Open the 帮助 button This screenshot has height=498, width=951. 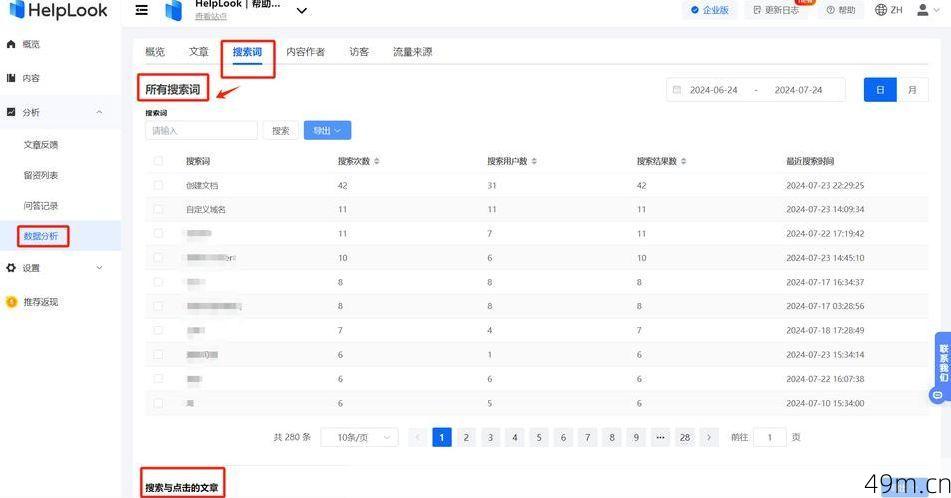coord(841,10)
